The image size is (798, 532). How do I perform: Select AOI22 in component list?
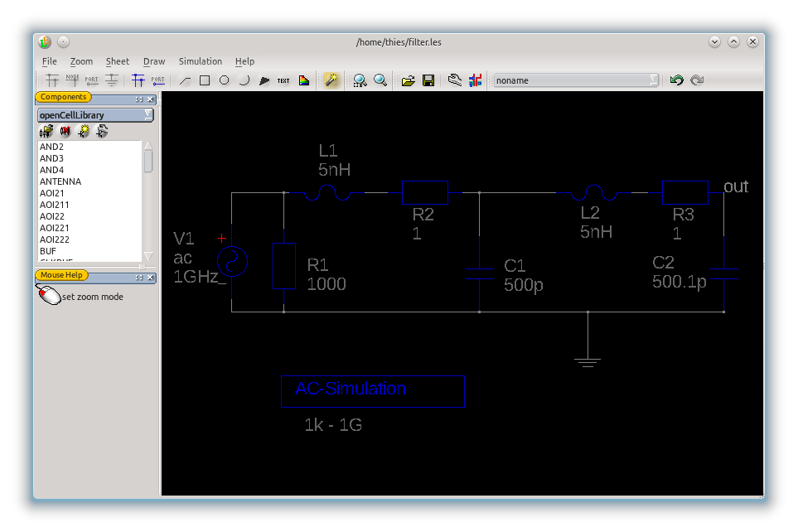click(x=89, y=216)
